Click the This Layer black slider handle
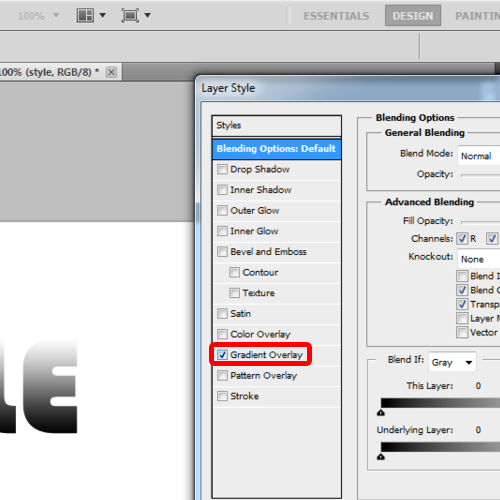The width and height of the screenshot is (500, 500). [381, 413]
